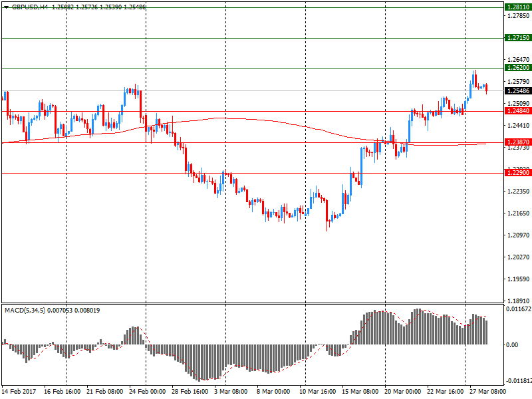532x399 pixels.
Task: Click the red 1.22900 support level label
Action: tap(517, 173)
